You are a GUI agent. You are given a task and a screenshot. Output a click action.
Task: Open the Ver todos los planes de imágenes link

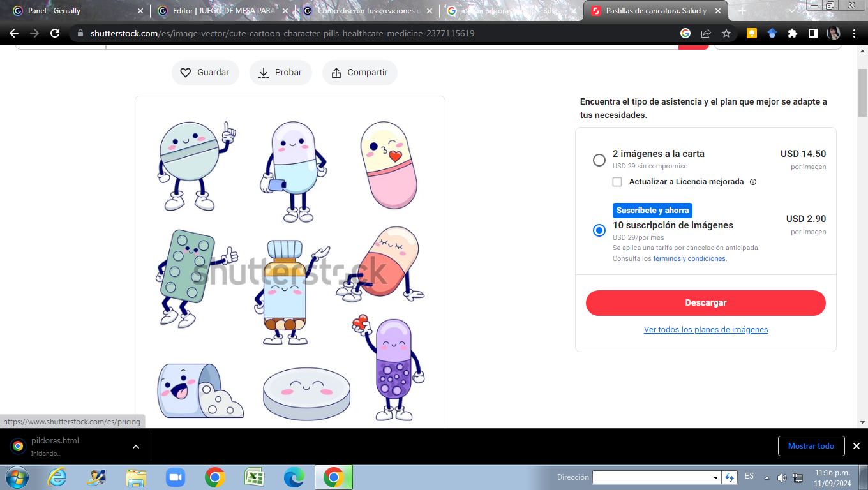705,330
